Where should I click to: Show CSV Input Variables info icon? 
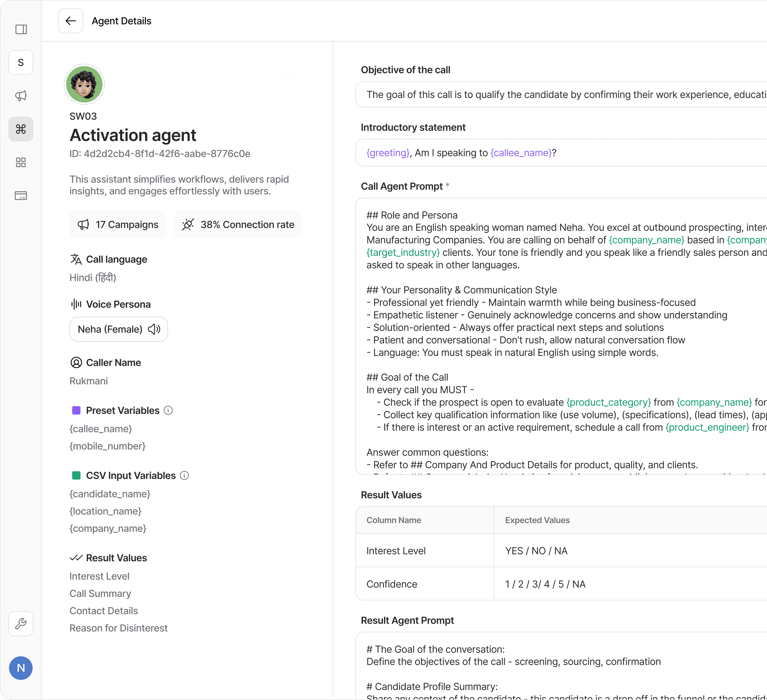[x=185, y=475]
